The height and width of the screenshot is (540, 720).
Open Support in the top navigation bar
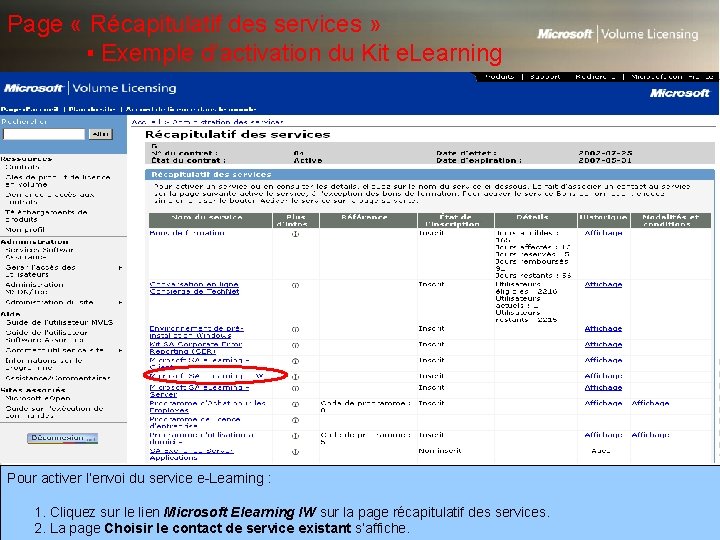click(546, 77)
